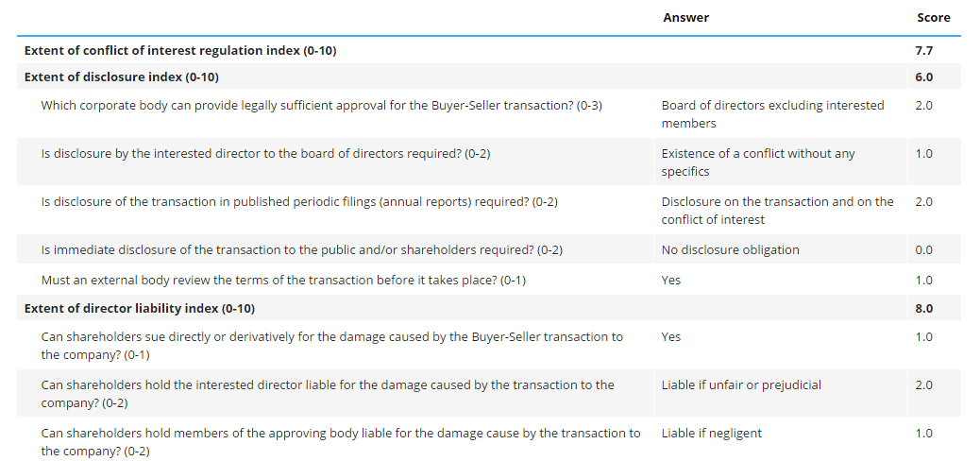Viewport: 980px width, 461px height.
Task: Click 'Disclosure on the transaction and on the conflict' answer
Action: coord(777,210)
